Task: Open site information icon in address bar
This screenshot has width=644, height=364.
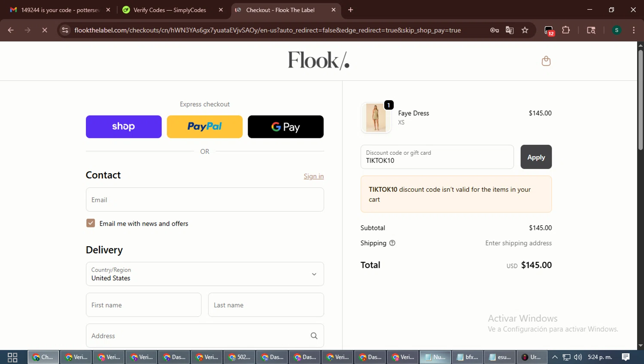Action: (x=65, y=30)
